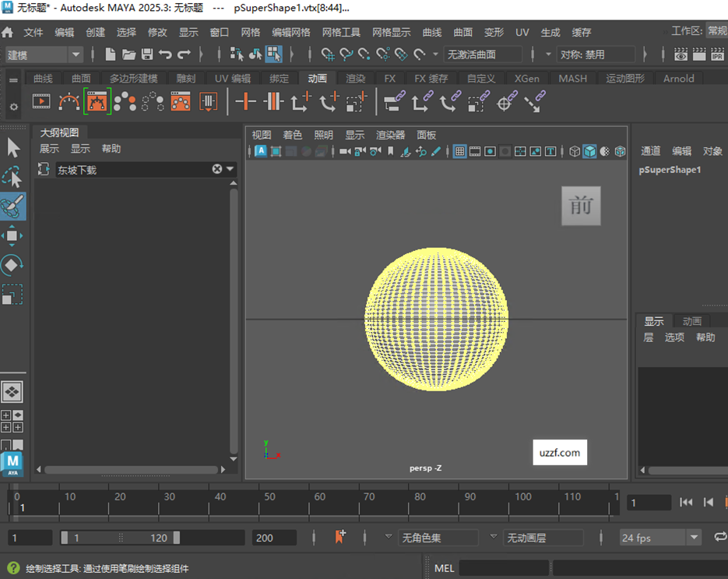The image size is (728, 579).
Task: Click the time range slider bar
Action: pyautogui.click(x=120, y=538)
